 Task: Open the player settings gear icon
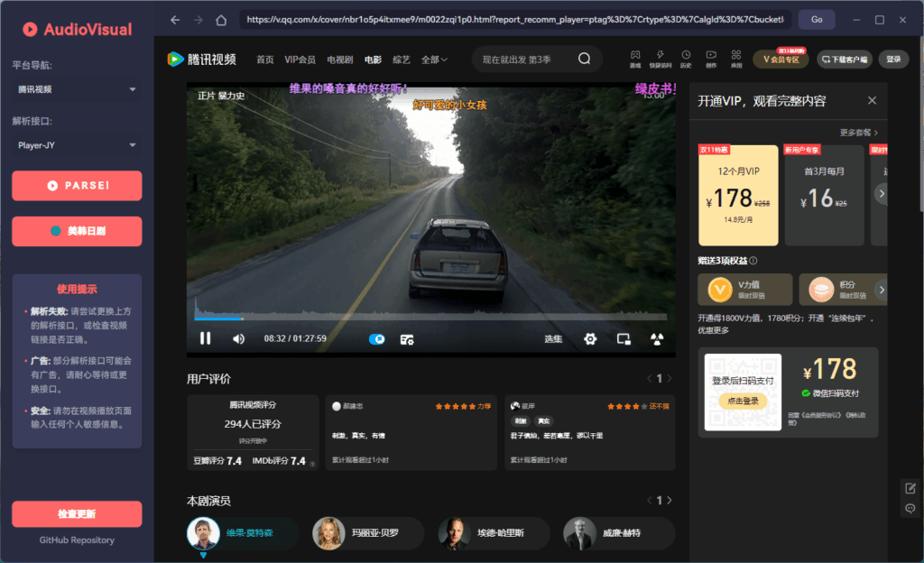590,339
